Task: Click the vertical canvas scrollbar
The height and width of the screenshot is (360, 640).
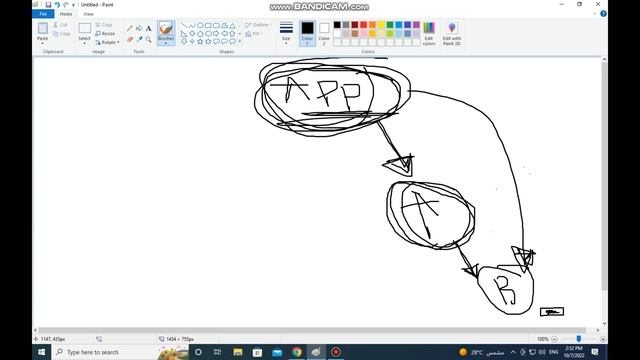Action: (604, 176)
